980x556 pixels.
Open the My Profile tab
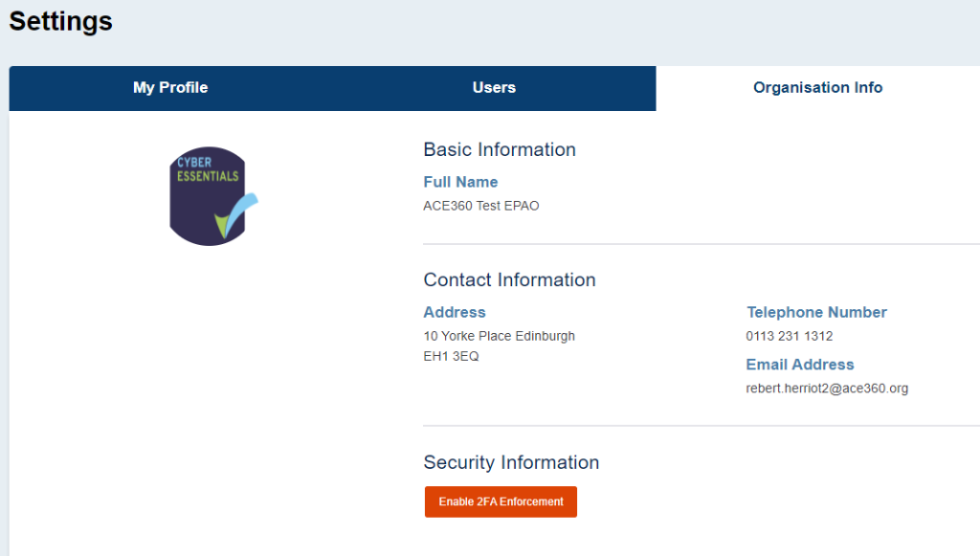tap(170, 88)
